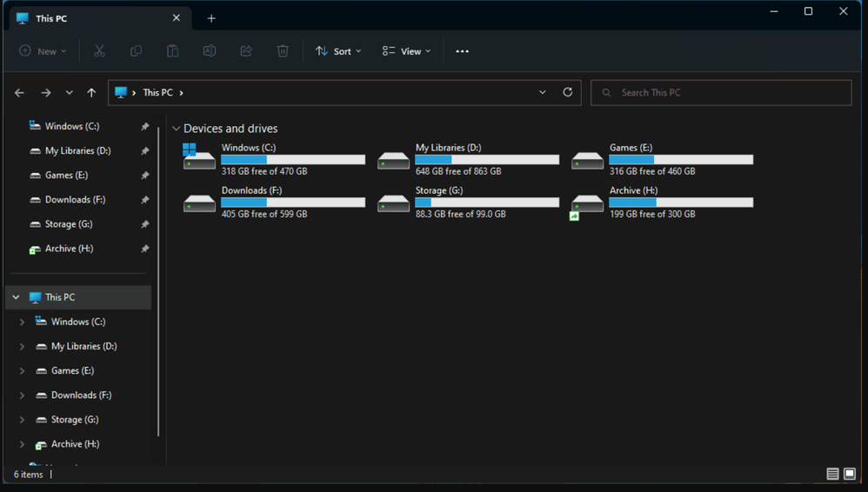The height and width of the screenshot is (492, 868).
Task: Expand Archive (H:) under This PC
Action: (22, 444)
